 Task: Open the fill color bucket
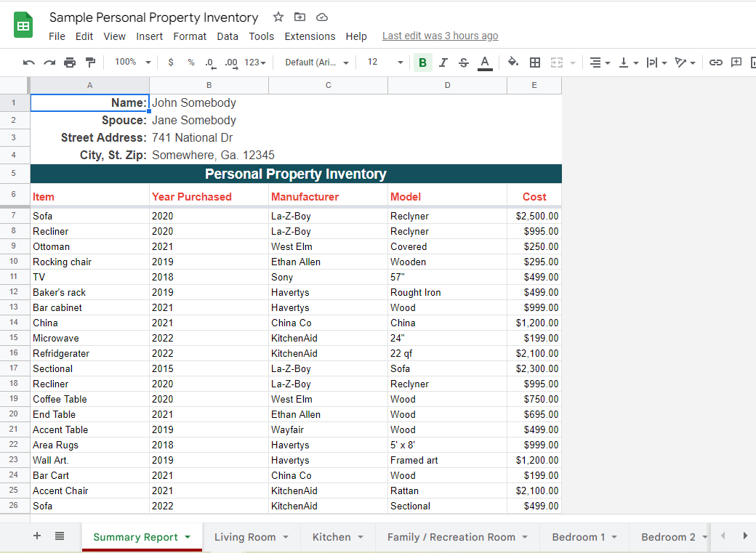click(513, 62)
